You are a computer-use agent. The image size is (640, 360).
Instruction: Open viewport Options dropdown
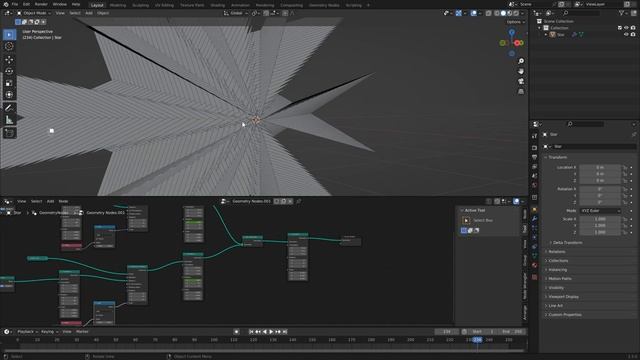(516, 22)
